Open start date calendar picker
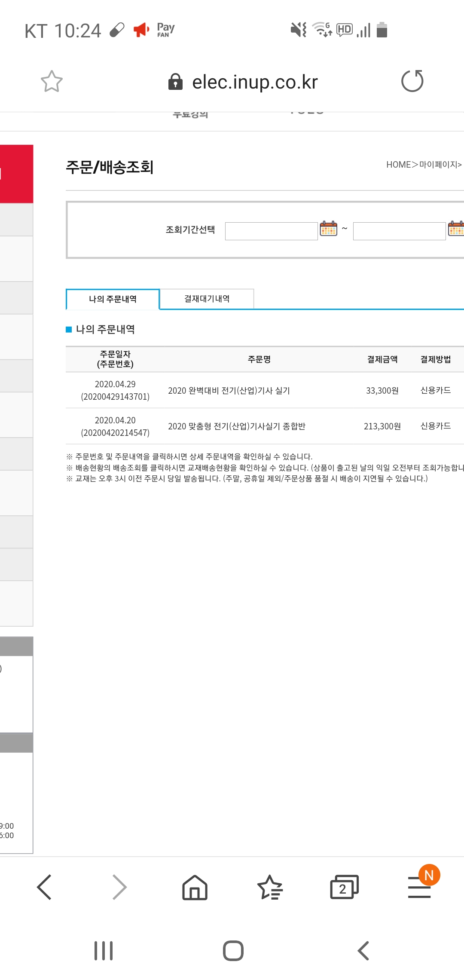 [329, 229]
